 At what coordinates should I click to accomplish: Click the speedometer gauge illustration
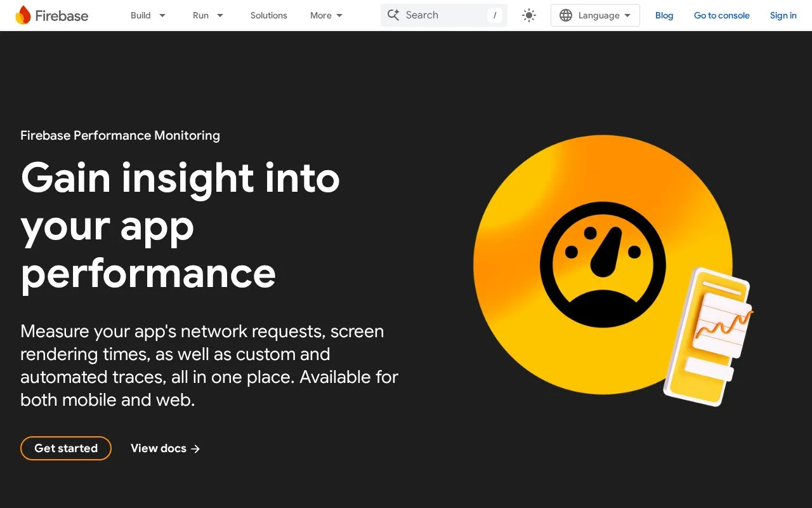pos(603,265)
